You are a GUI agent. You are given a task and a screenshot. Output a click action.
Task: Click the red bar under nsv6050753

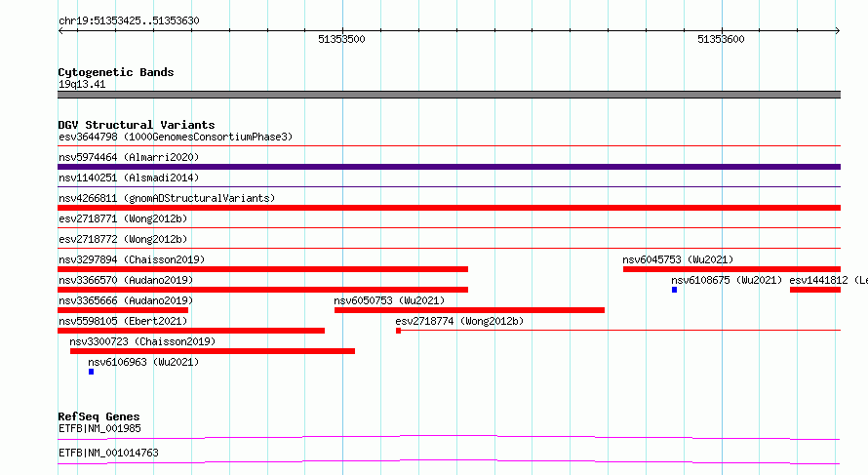[469, 310]
